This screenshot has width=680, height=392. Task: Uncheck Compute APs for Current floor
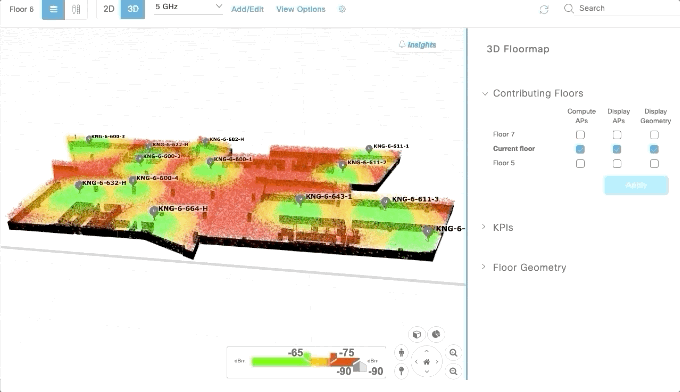pyautogui.click(x=580, y=149)
